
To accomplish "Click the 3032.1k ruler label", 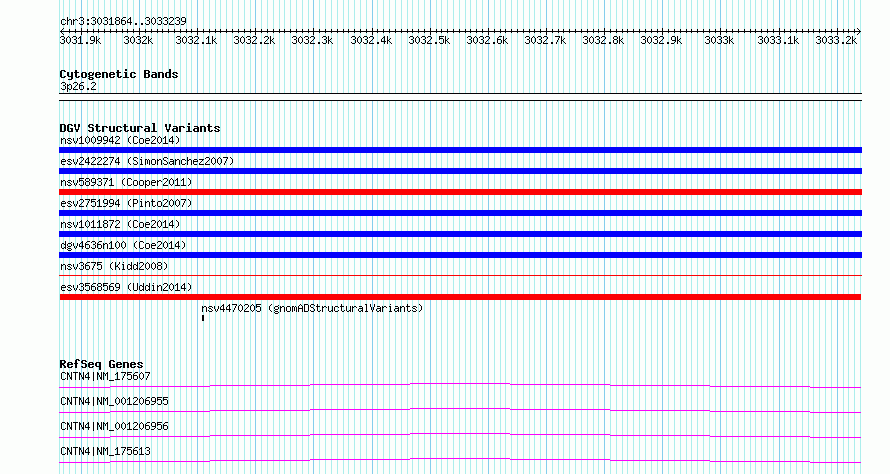I will [x=196, y=40].
